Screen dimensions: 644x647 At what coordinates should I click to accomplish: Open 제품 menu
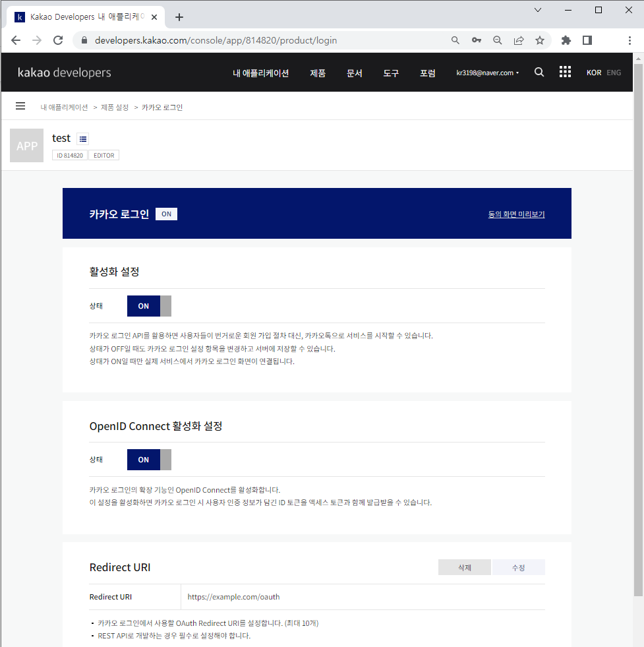pyautogui.click(x=318, y=73)
